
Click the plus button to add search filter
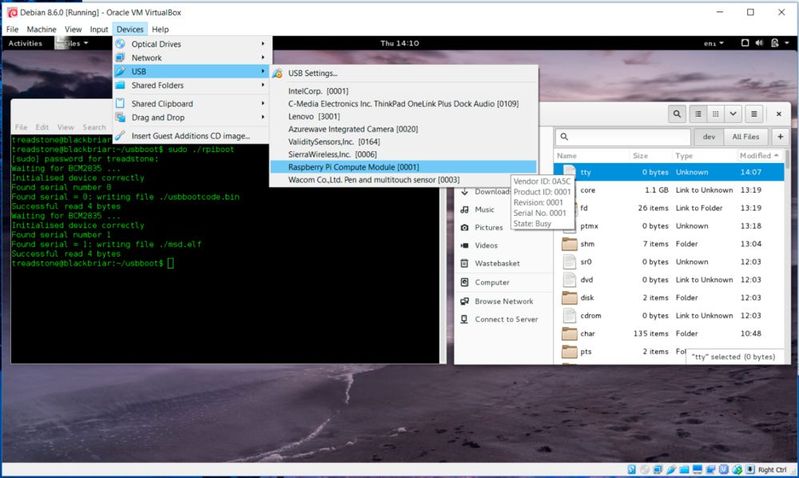[x=780, y=137]
